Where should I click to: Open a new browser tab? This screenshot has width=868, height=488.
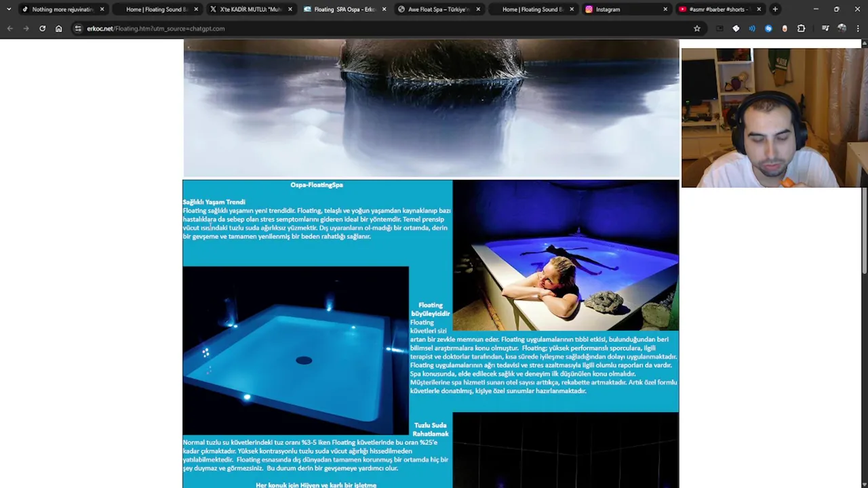[x=775, y=9]
